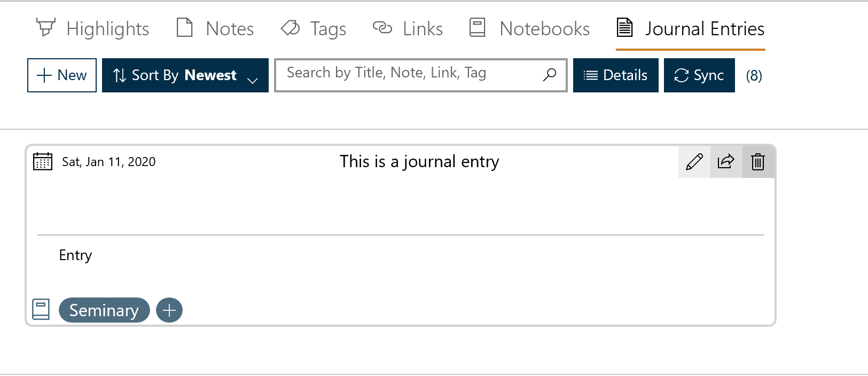Screen dimensions: 868x376
Task: Click the share icon on journal entry
Action: pos(726,161)
